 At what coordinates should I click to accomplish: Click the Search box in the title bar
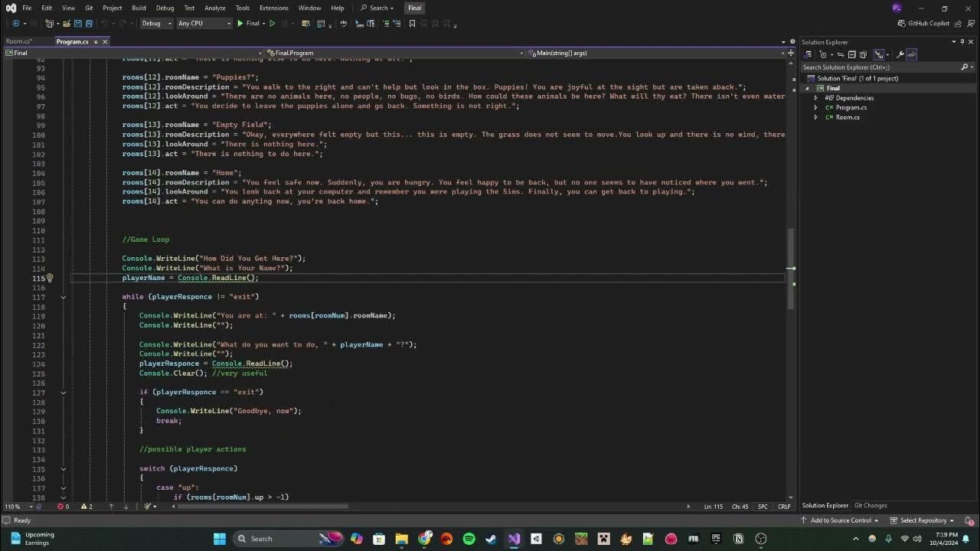pyautogui.click(x=377, y=8)
